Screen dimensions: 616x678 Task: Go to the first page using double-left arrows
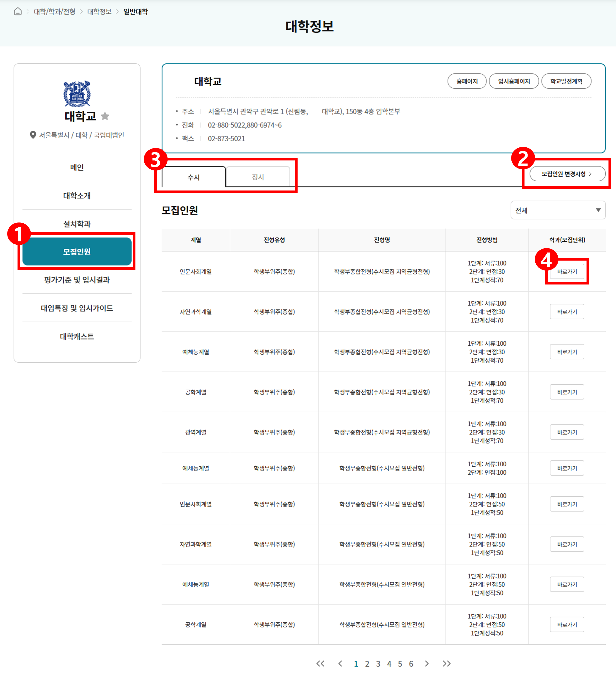(x=320, y=664)
